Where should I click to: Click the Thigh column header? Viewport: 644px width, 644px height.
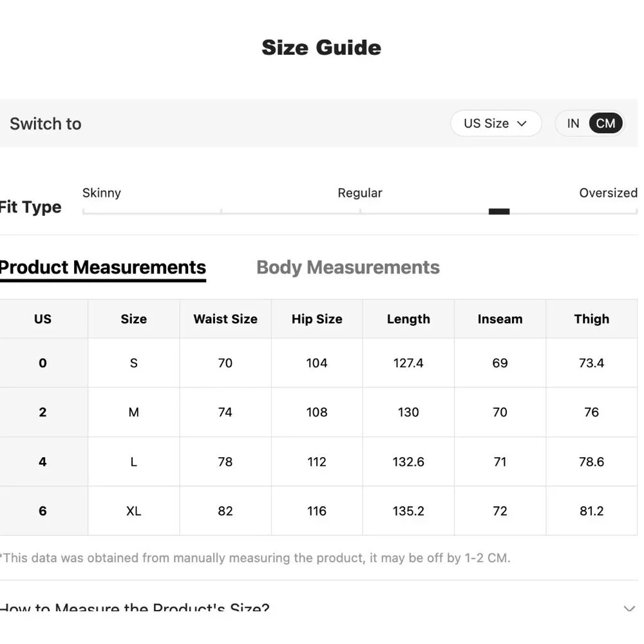(591, 319)
